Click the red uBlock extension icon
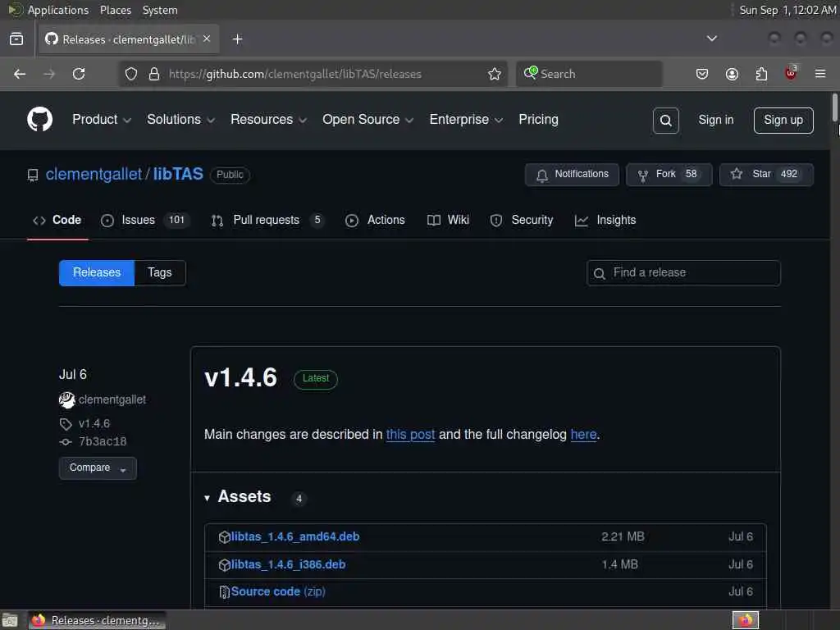Image resolution: width=840 pixels, height=630 pixels. coord(791,73)
